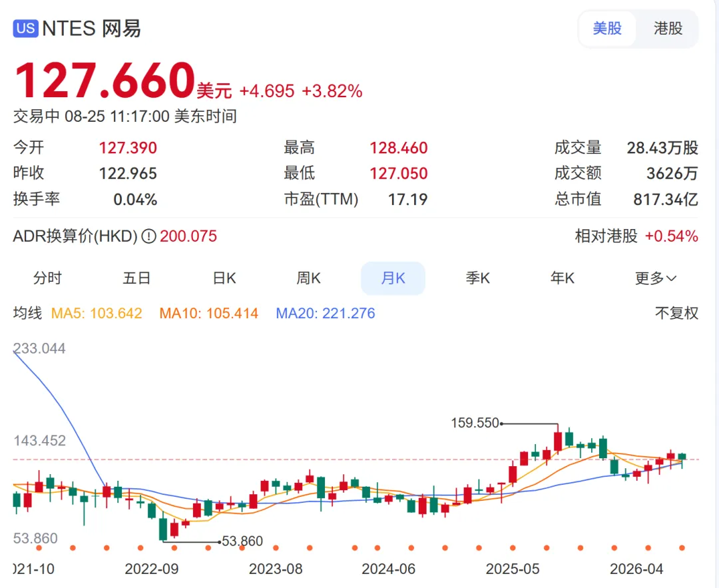This screenshot has width=719, height=588.
Task: Click the percent change +3.82%
Action: (x=332, y=91)
